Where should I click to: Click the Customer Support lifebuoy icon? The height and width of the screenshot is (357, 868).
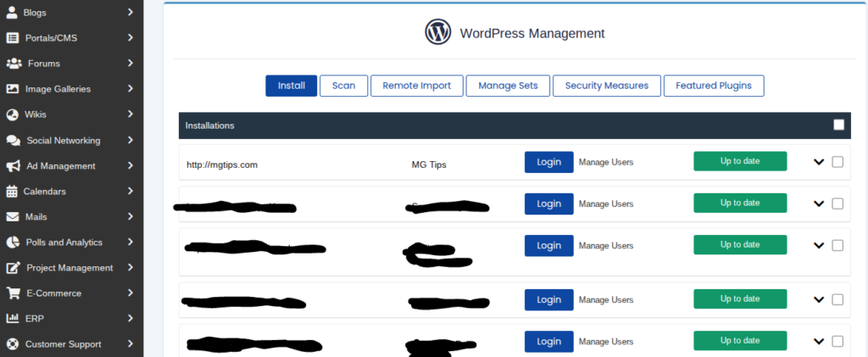click(12, 344)
